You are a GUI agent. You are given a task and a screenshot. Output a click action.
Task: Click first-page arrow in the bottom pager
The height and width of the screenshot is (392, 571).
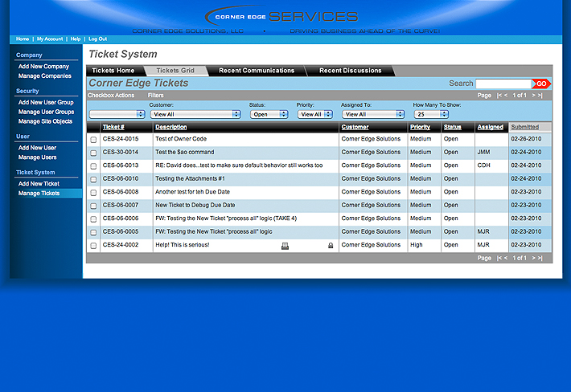click(499, 258)
